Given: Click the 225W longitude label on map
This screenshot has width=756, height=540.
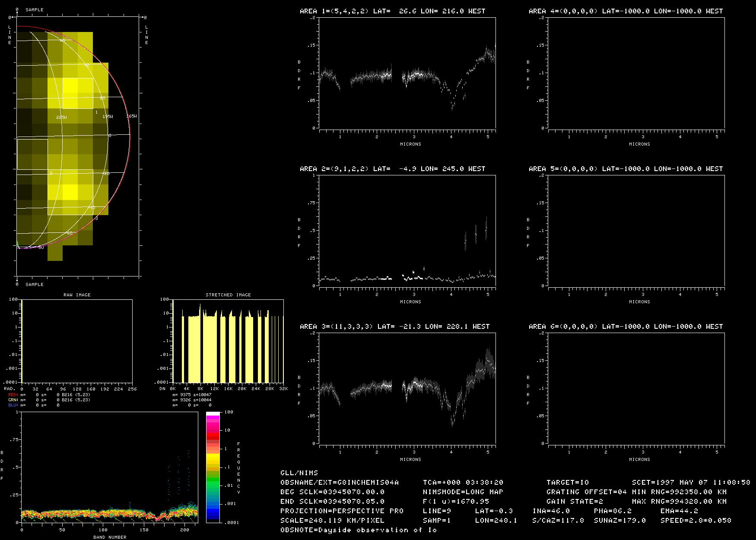Looking at the screenshot, I should [61, 117].
